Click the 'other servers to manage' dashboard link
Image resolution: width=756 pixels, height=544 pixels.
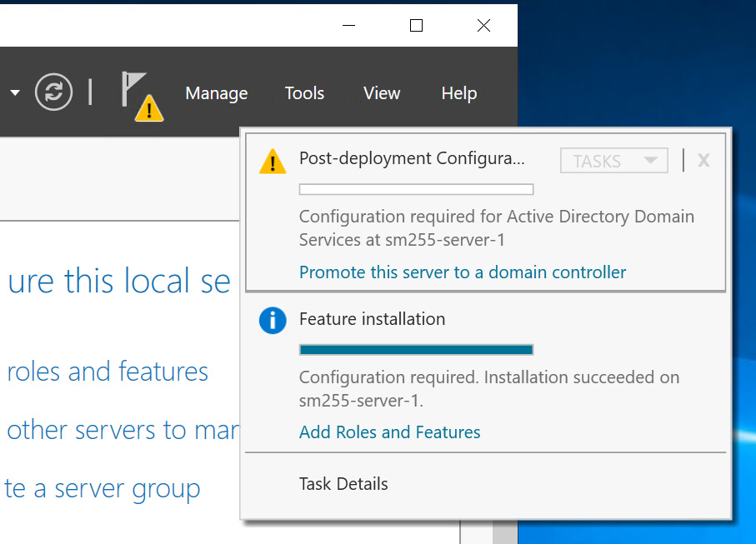(123, 430)
